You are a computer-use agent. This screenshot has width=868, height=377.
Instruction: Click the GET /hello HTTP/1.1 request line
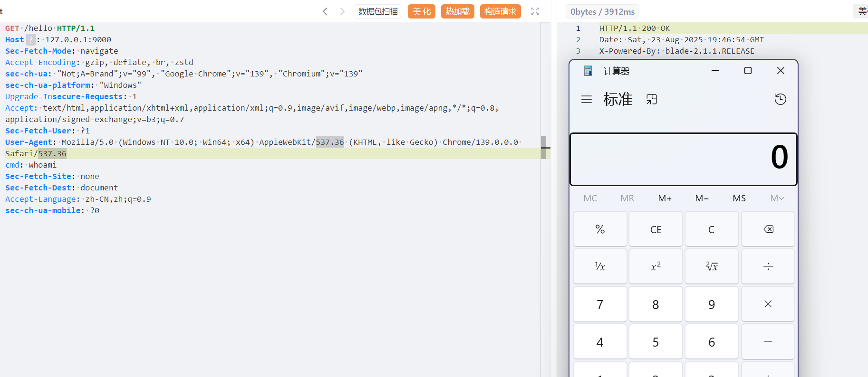click(x=50, y=28)
